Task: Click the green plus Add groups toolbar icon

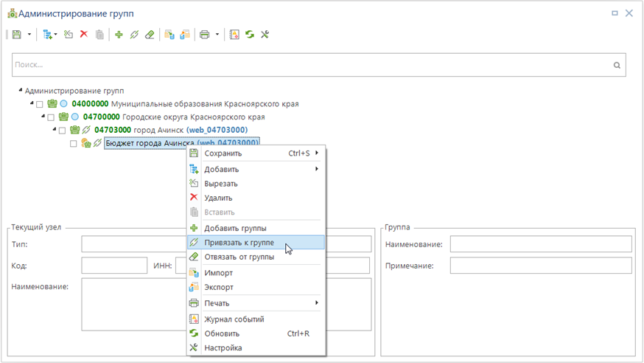Action: (x=119, y=35)
